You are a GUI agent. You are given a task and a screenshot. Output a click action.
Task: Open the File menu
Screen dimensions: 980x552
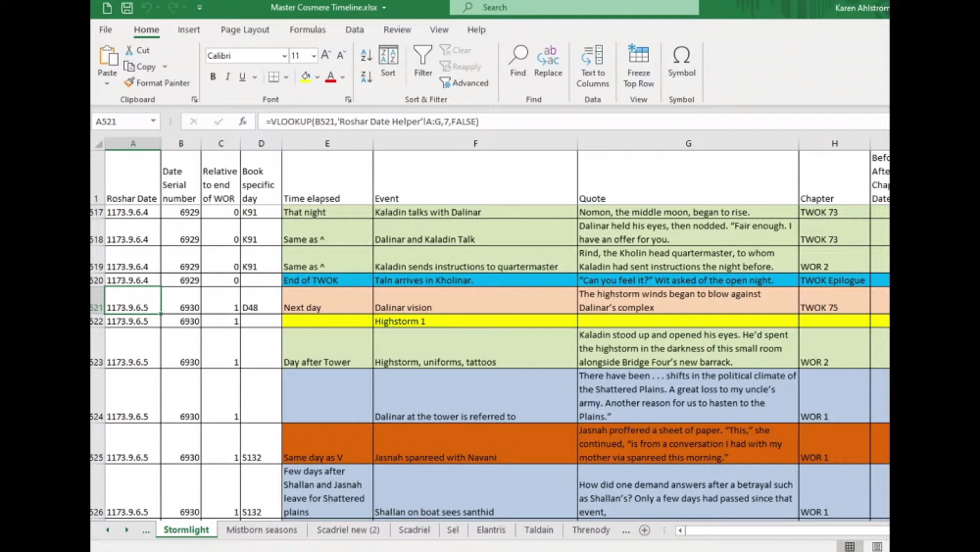[x=105, y=29]
